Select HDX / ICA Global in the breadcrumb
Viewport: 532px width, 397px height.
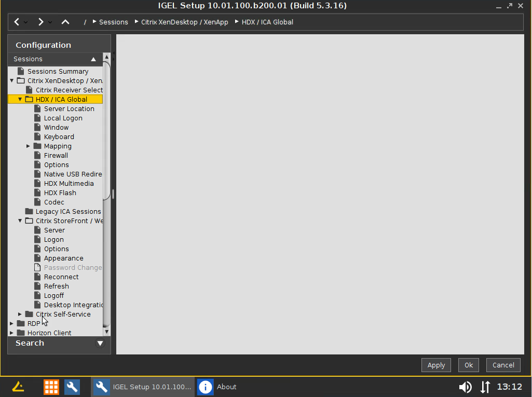click(x=266, y=22)
